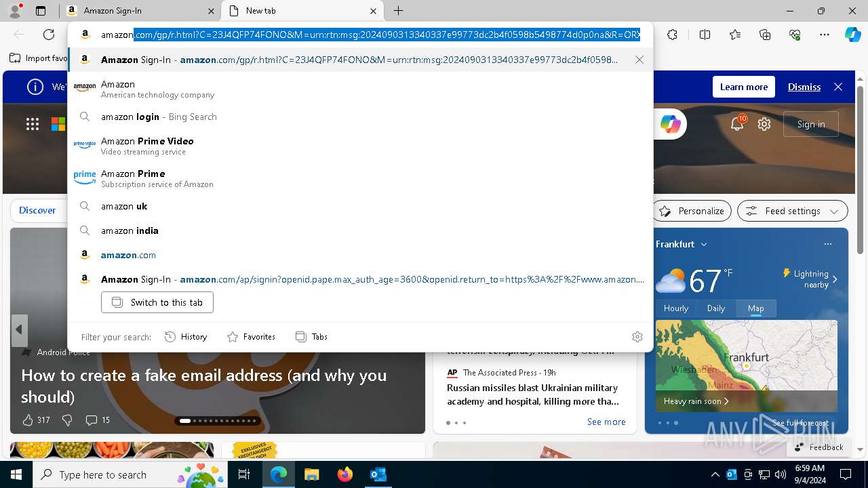Click the address bar URL field
This screenshot has width=868, height=488.
(x=370, y=35)
